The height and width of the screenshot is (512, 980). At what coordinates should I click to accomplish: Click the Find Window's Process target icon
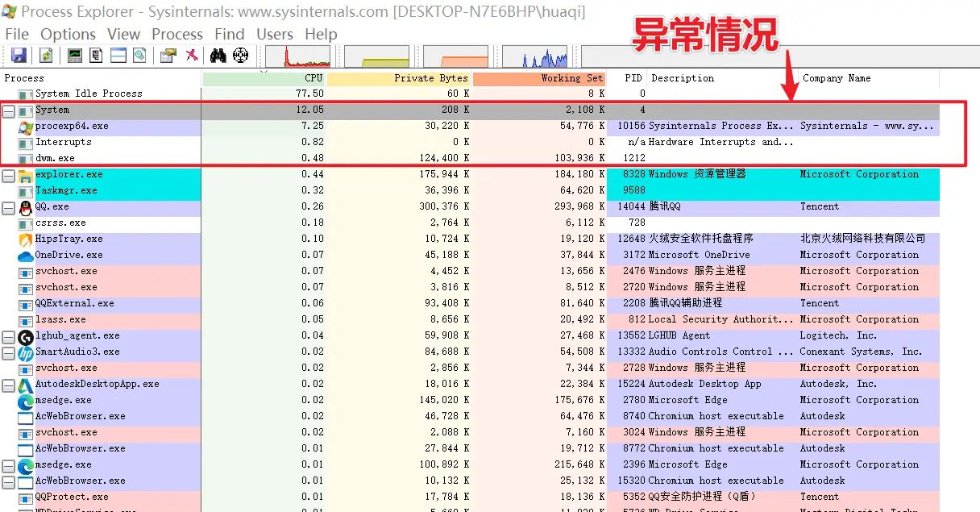[x=239, y=55]
